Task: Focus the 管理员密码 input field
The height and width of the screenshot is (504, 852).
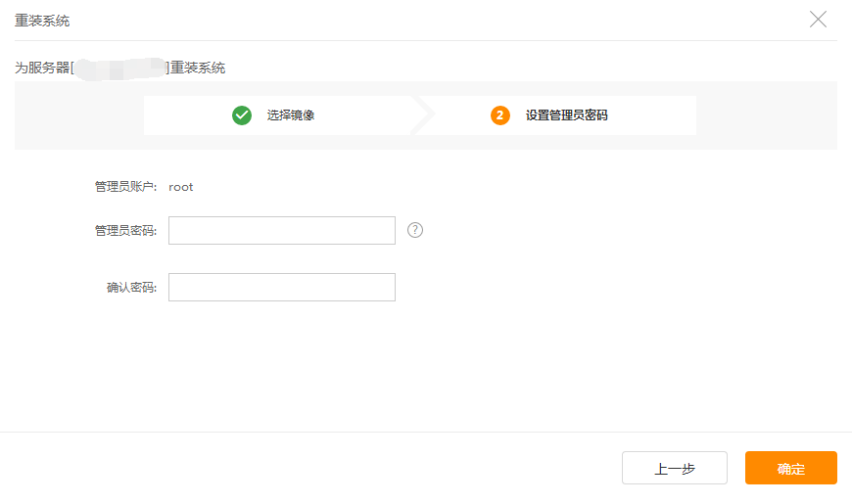Action: coord(282,231)
